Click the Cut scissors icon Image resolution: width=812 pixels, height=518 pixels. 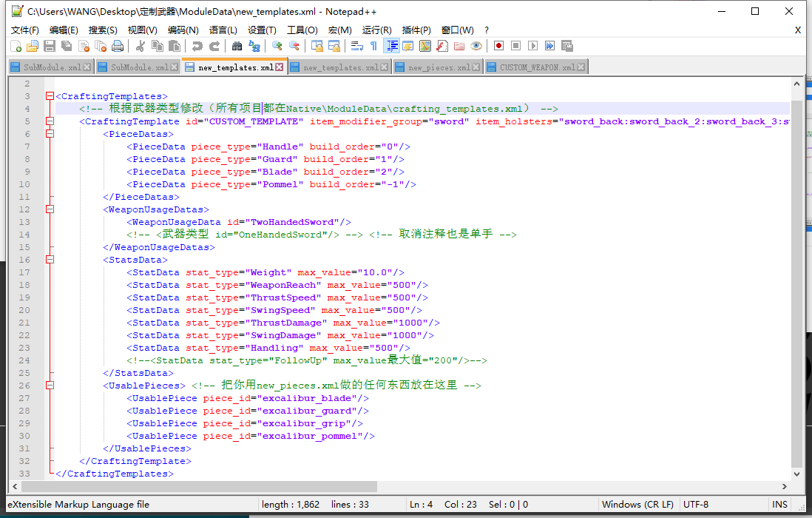140,46
